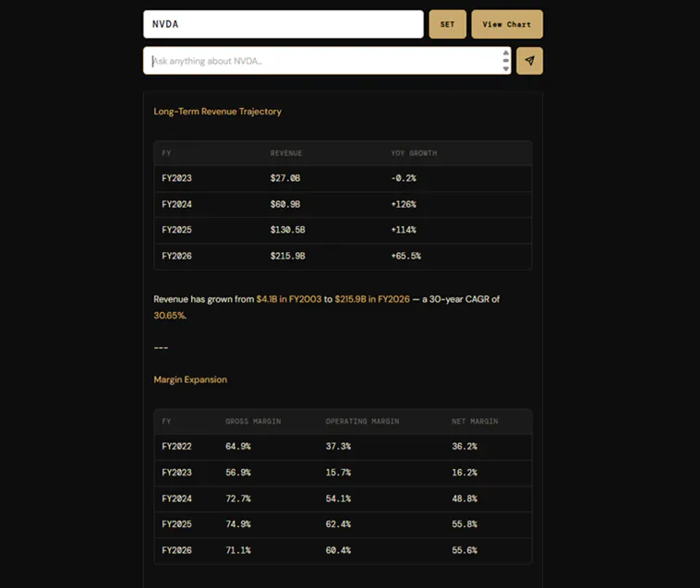Click the 15.7% operating margin value
Image resolution: width=700 pixels, height=588 pixels.
point(338,473)
